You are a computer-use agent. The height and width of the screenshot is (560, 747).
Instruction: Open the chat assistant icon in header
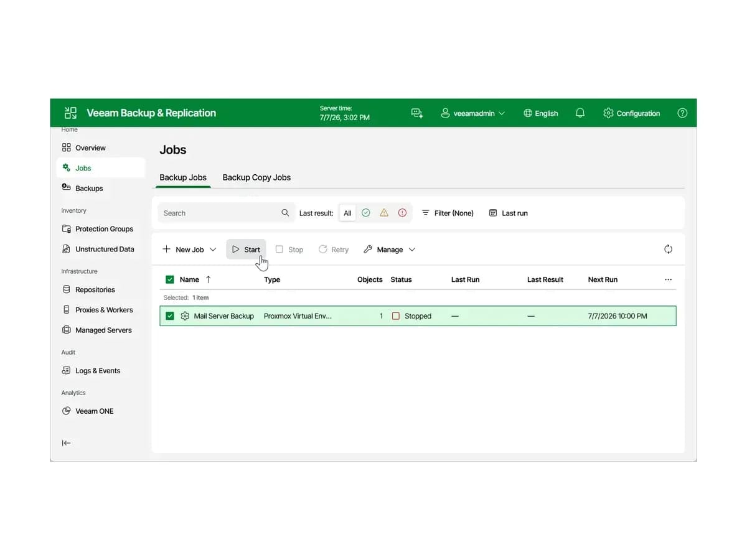pos(417,113)
